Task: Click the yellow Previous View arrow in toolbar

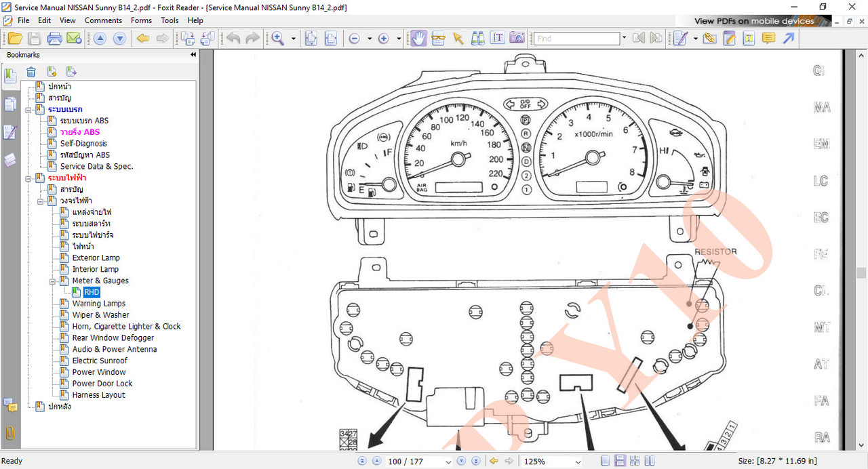Action: pyautogui.click(x=143, y=39)
